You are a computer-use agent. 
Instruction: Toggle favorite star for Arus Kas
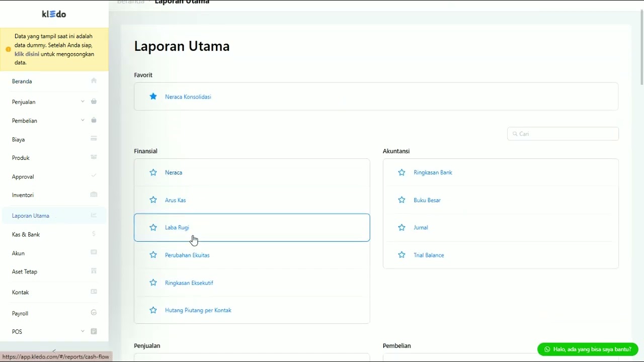153,200
